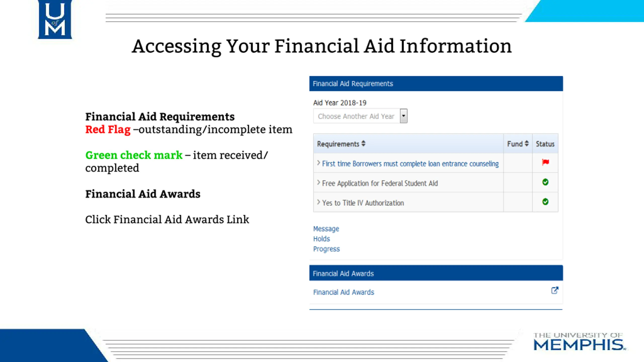Screen dimensions: 644x362
Task: Expand the Yes to Title IV Authorization row
Action: pyautogui.click(x=318, y=202)
